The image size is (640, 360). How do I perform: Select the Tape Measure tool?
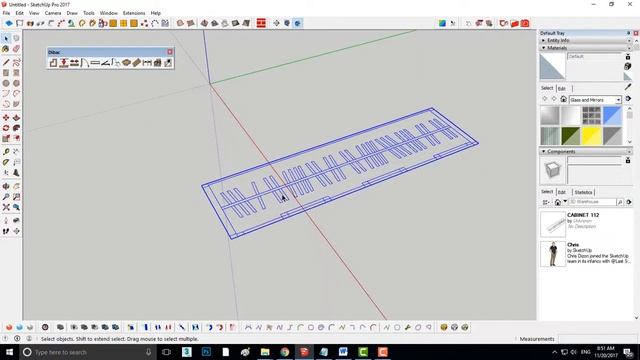point(6,152)
